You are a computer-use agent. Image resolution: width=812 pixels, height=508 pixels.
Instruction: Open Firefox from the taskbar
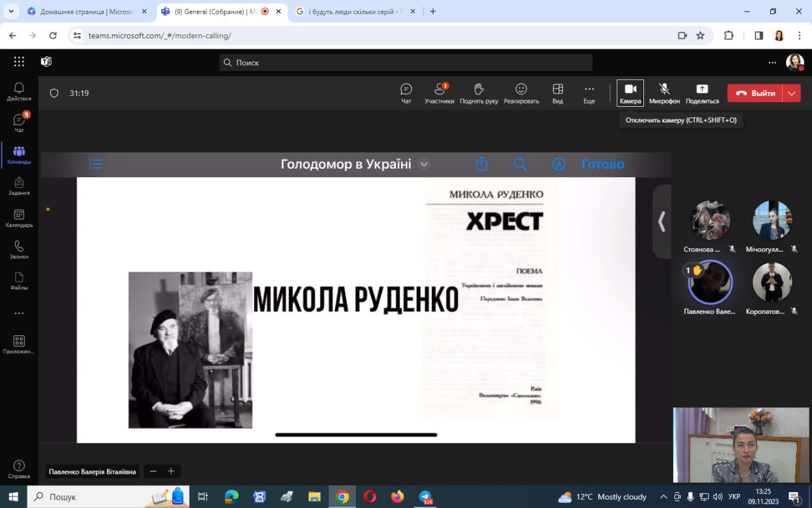pyautogui.click(x=398, y=497)
